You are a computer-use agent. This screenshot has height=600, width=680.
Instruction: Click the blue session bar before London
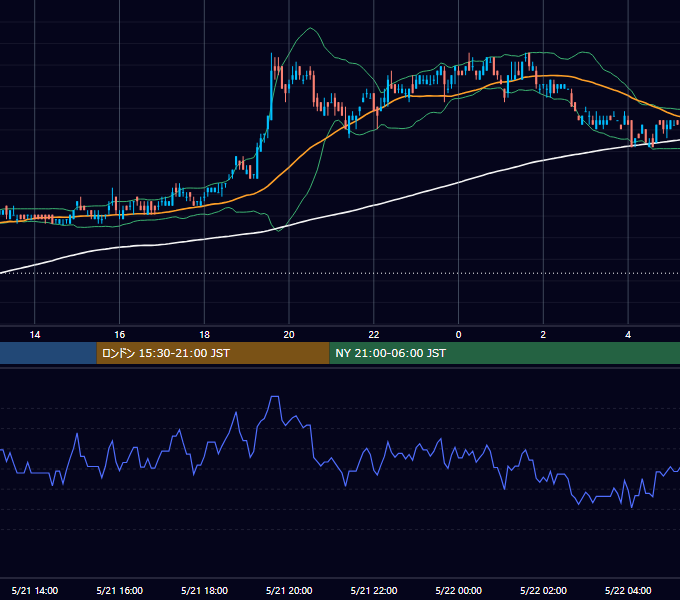(48, 353)
